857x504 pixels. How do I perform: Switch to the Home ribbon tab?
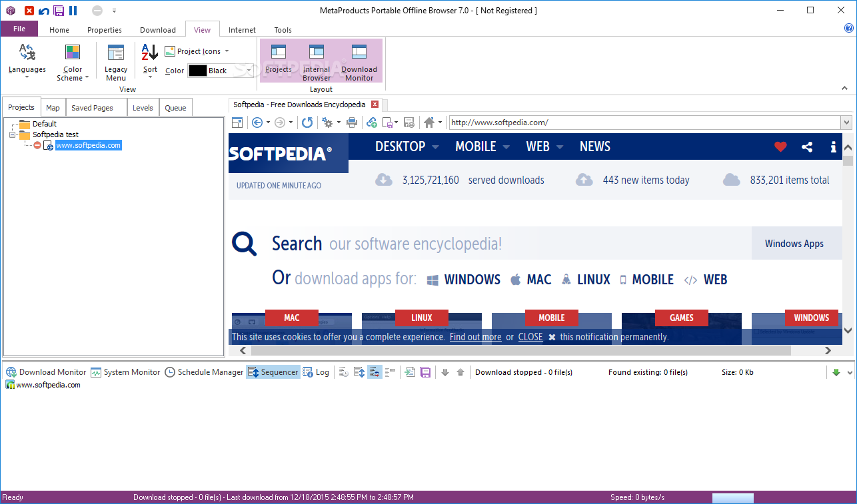coord(59,30)
